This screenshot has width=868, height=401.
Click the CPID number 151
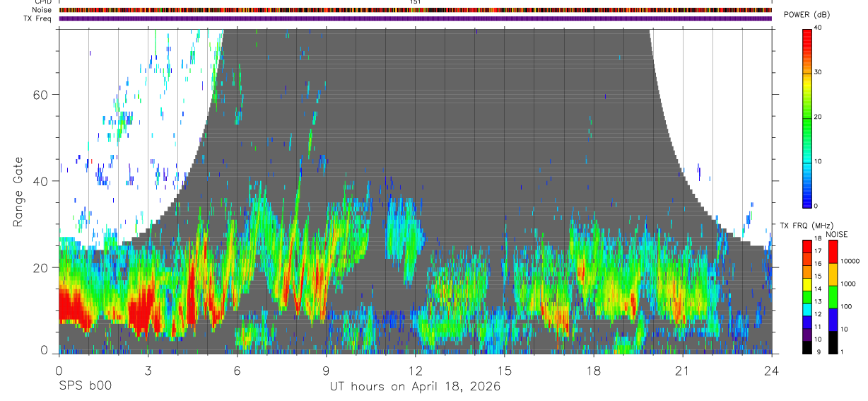point(416,2)
